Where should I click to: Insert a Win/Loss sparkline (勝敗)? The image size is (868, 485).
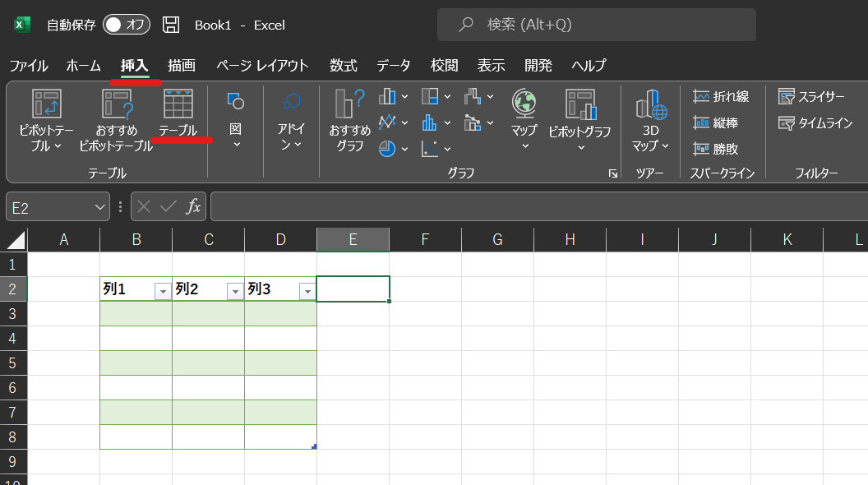(715, 149)
